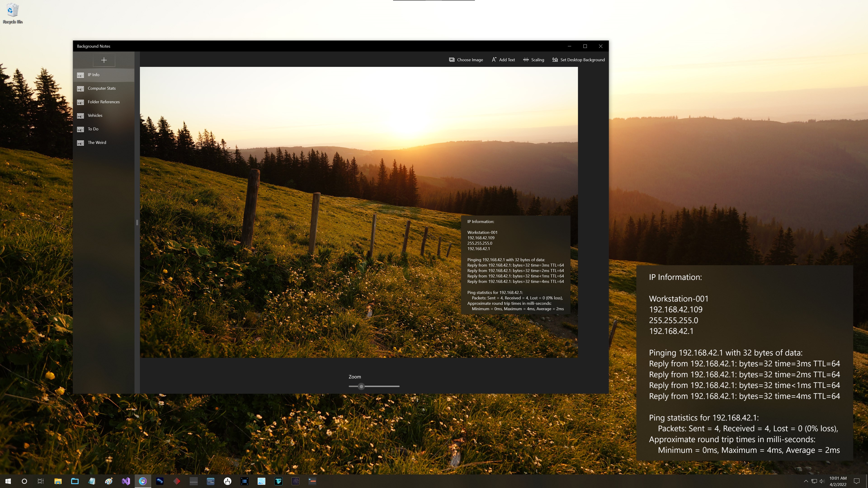Click The Weird note icon
868x488 pixels.
[x=80, y=143]
